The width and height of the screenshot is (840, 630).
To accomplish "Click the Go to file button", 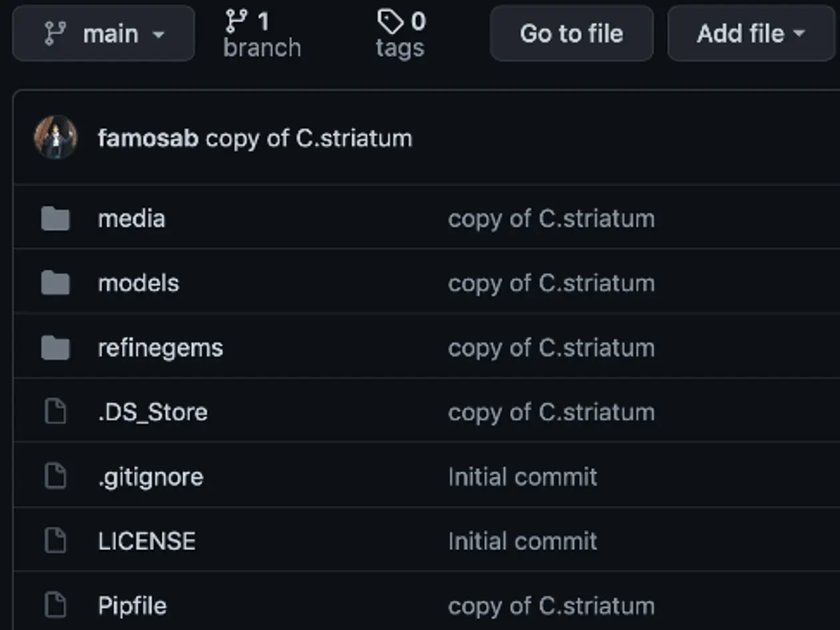I will [x=571, y=33].
